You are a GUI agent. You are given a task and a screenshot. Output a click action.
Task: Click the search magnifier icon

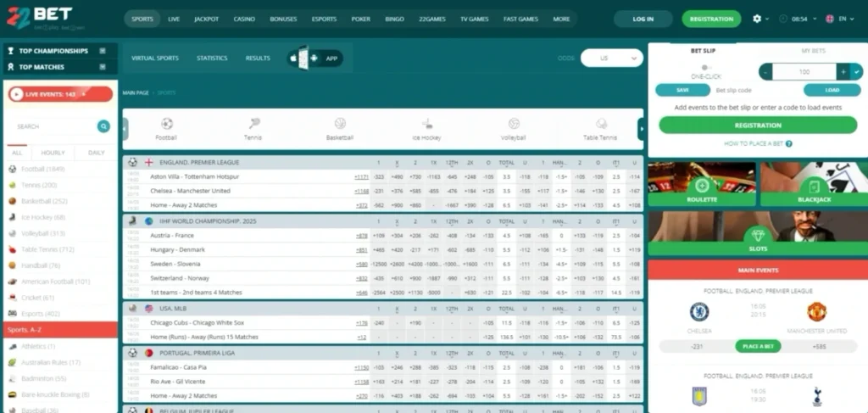[x=103, y=126]
